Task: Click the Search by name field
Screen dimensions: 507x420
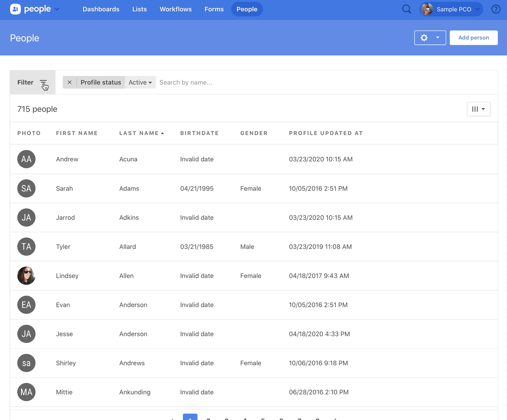Action: coord(245,83)
